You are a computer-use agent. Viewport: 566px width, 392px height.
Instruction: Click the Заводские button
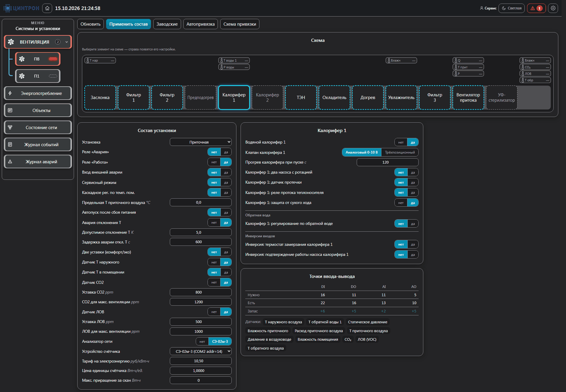tap(167, 24)
